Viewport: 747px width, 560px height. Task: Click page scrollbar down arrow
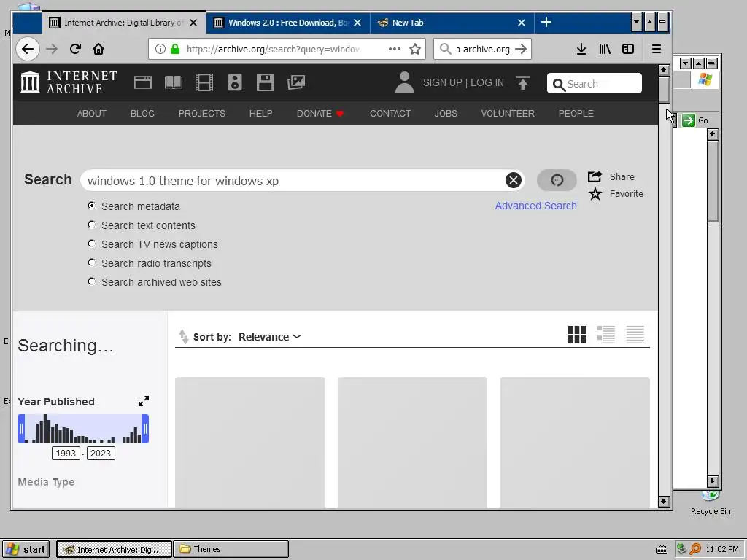(664, 502)
